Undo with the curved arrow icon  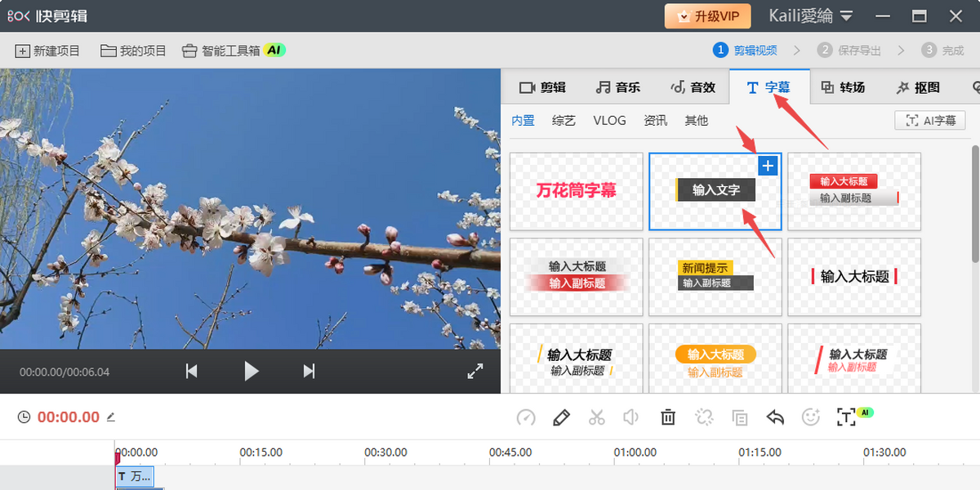pyautogui.click(x=775, y=417)
